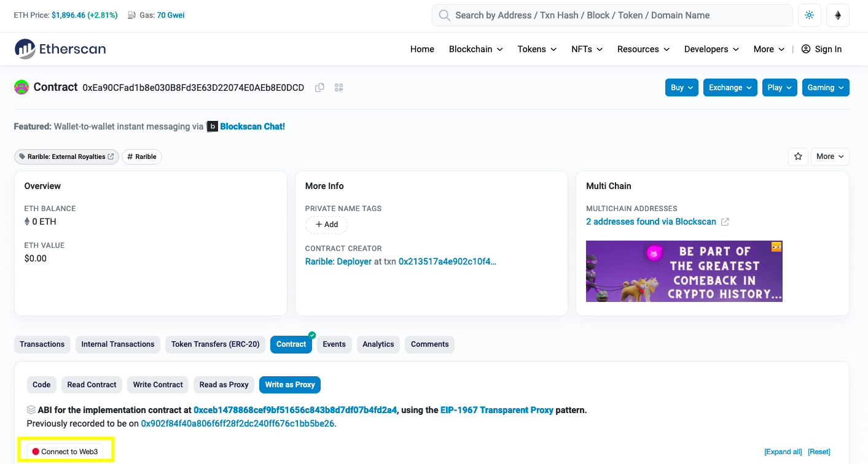Show the address QR code
The image size is (868, 464).
tap(338, 88)
